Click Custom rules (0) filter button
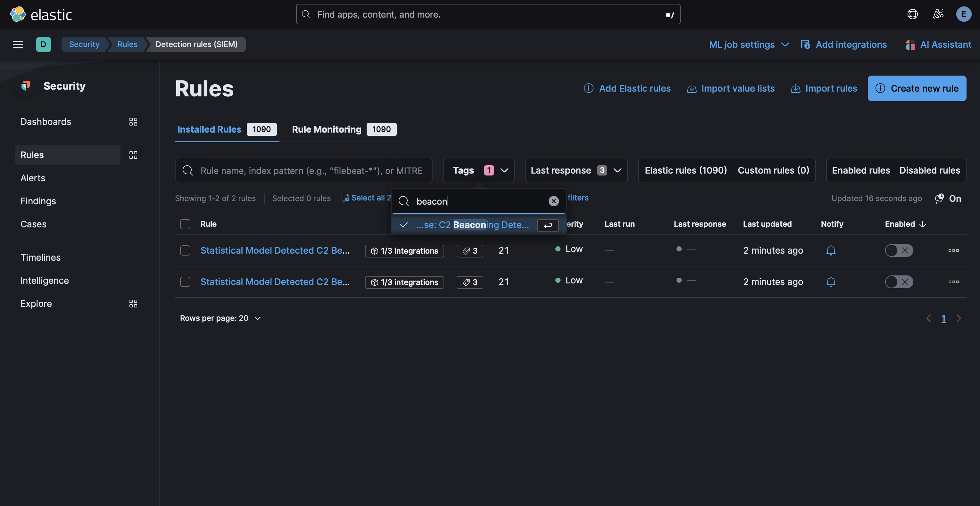Screen dimensions: 980x506 pos(773,170)
